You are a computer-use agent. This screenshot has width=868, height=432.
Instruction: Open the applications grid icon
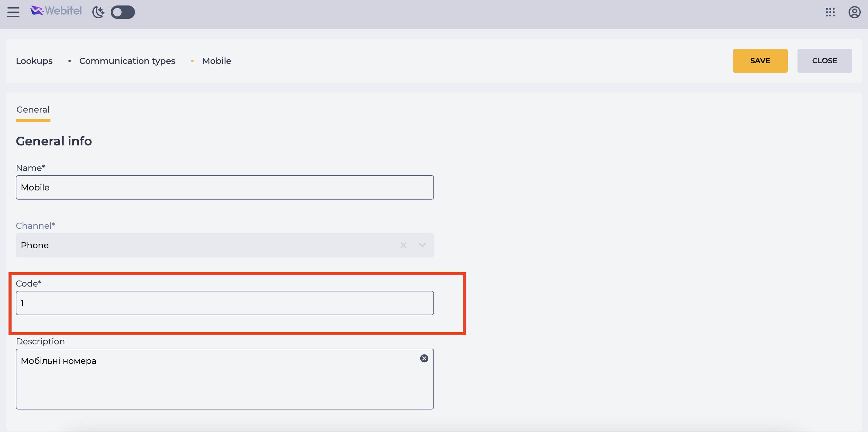(830, 12)
